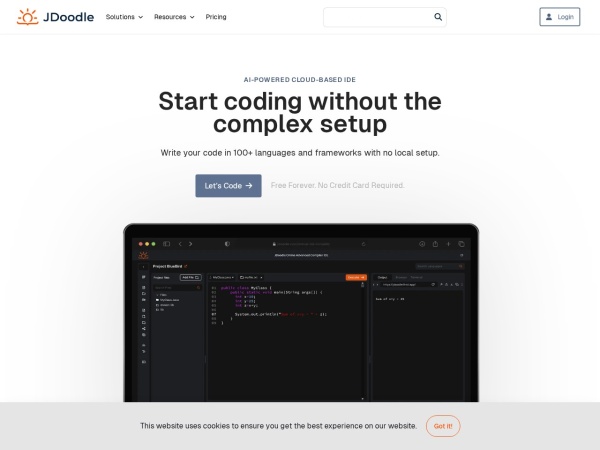Open the Solutions dropdown menu
This screenshot has height=450, width=600.
tap(124, 17)
